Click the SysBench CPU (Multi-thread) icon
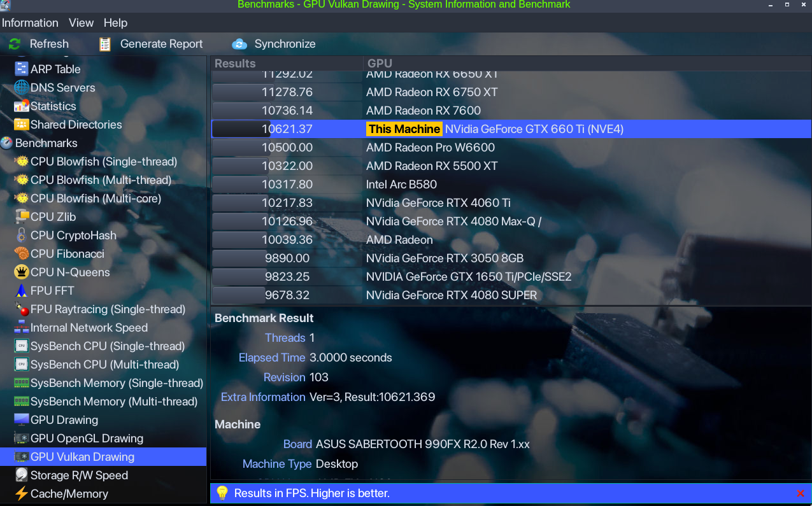 [x=22, y=364]
